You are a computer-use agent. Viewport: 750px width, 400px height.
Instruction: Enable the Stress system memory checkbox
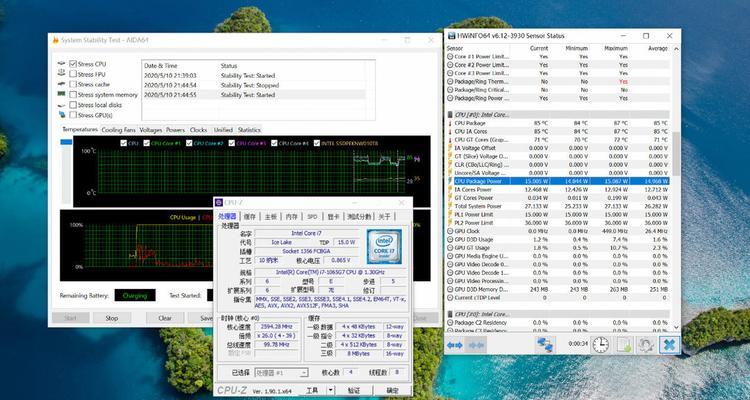73,95
